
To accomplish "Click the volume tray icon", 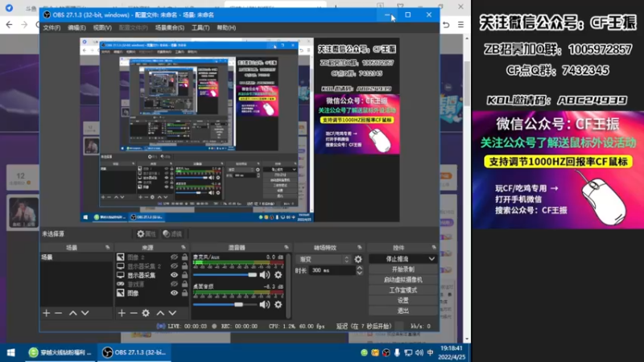I will [x=419, y=352].
